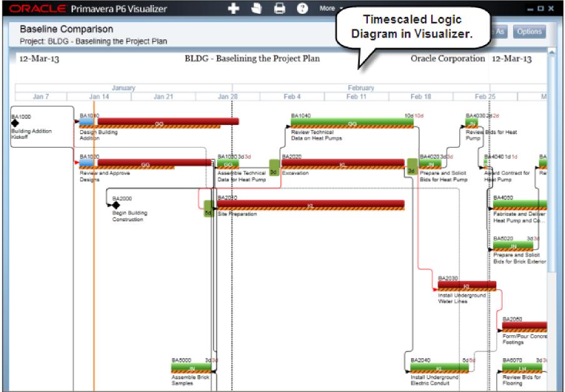Click the plus (new) icon in toolbar

point(233,8)
